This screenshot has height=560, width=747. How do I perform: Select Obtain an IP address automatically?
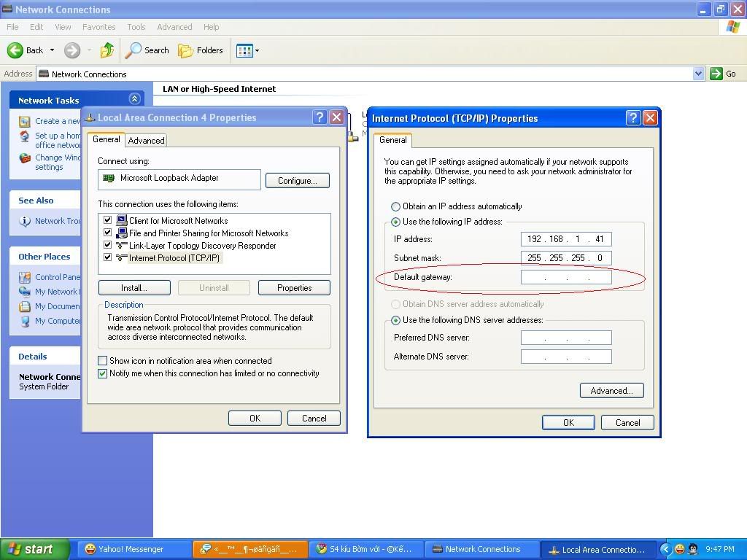tap(395, 206)
